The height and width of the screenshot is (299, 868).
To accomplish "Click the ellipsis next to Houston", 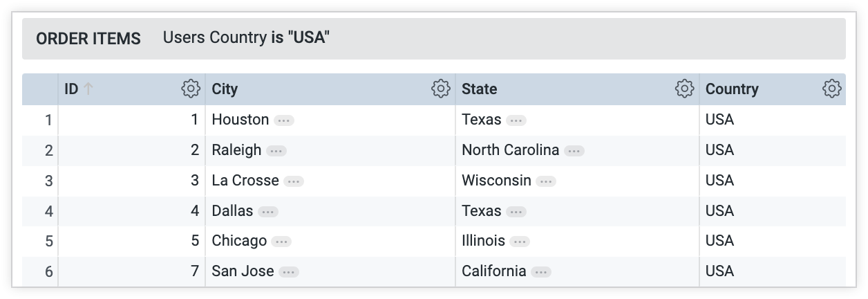I will pyautogui.click(x=284, y=120).
